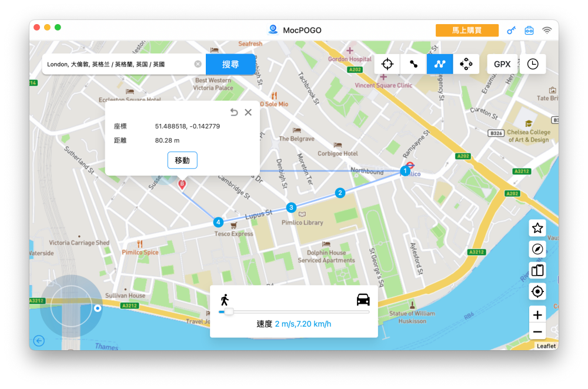Clear the search field text
The image size is (588, 389).
click(198, 64)
